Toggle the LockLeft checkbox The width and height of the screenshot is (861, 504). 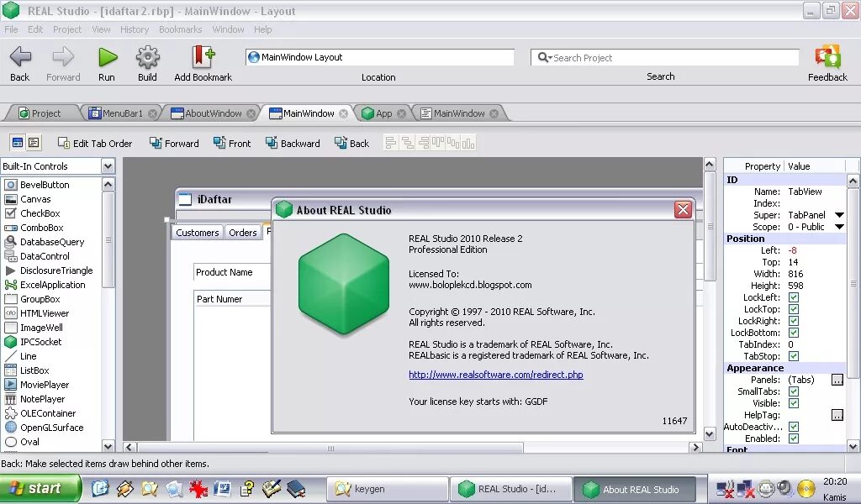coord(794,297)
